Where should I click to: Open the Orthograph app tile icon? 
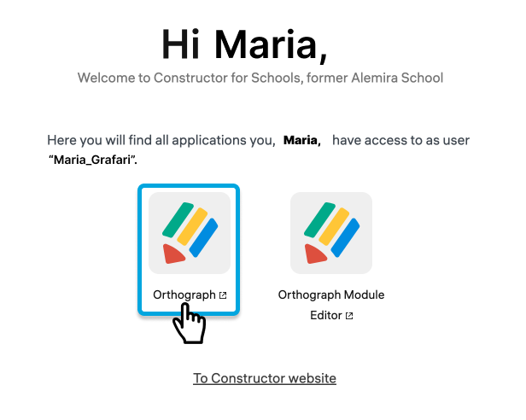pos(189,232)
